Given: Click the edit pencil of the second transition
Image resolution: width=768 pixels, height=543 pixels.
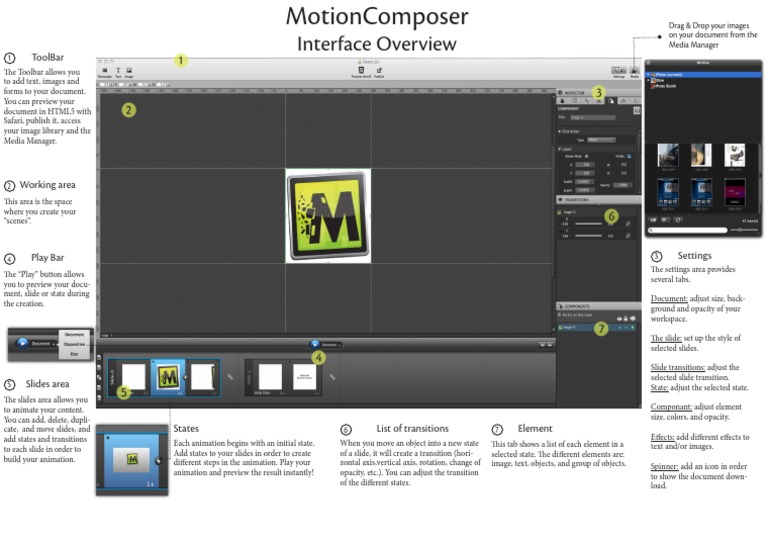Looking at the screenshot, I should pos(628,236).
